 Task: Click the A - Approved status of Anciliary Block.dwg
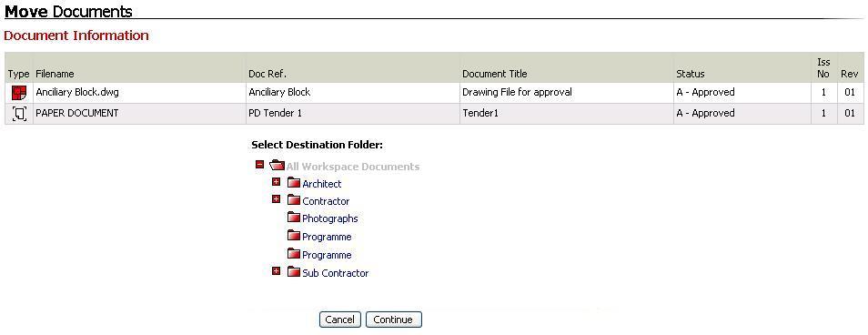[x=705, y=93]
